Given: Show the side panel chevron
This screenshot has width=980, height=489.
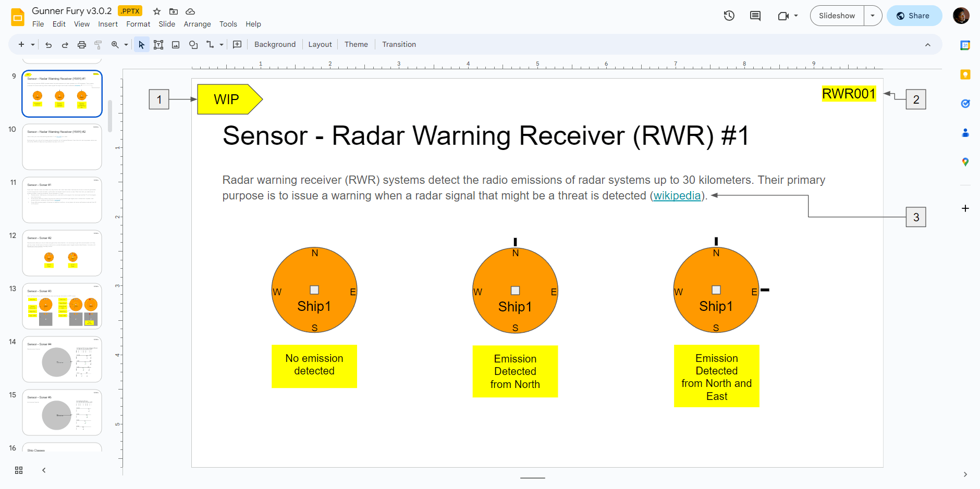Looking at the screenshot, I should click(965, 474).
